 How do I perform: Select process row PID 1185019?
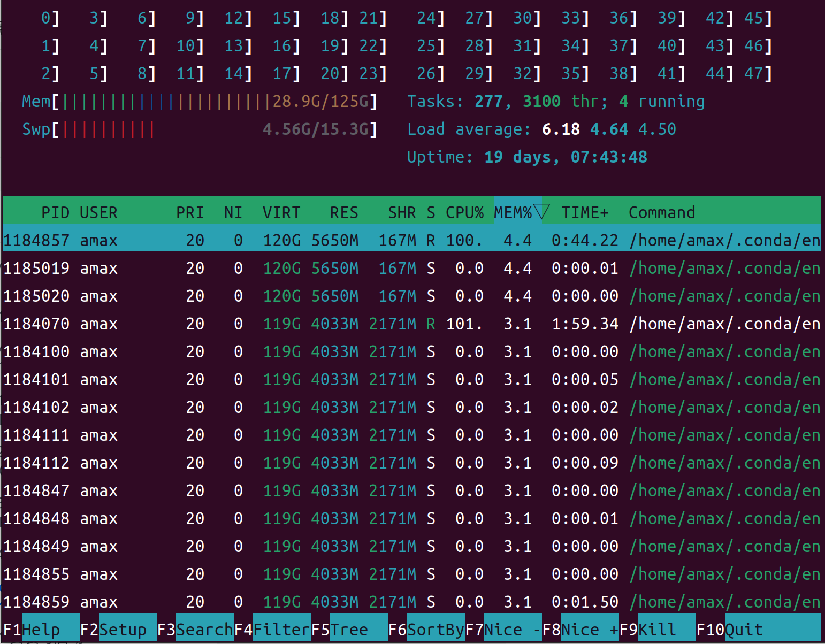pos(412,268)
